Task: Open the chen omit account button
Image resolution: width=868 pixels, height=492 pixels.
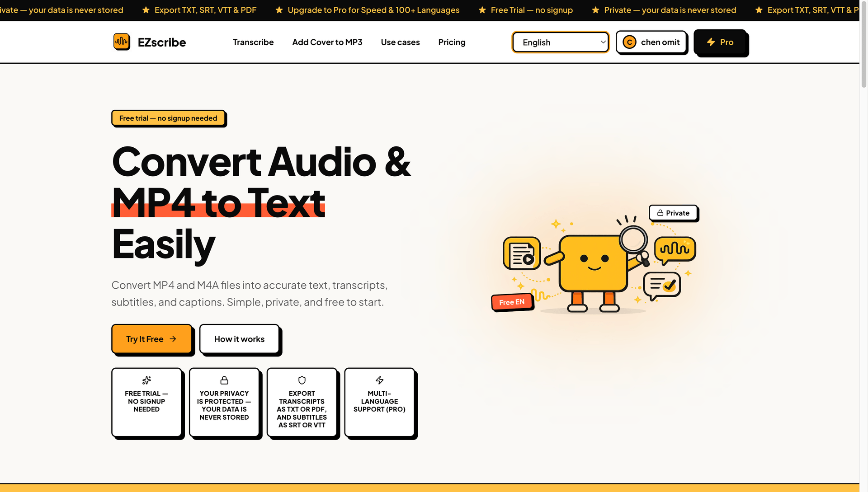Action: [x=651, y=42]
